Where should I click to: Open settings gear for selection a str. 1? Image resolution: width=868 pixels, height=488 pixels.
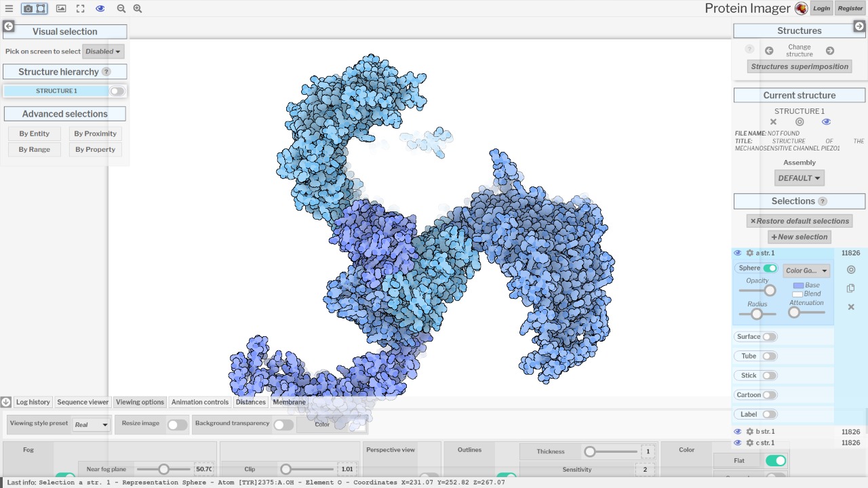[x=750, y=253]
